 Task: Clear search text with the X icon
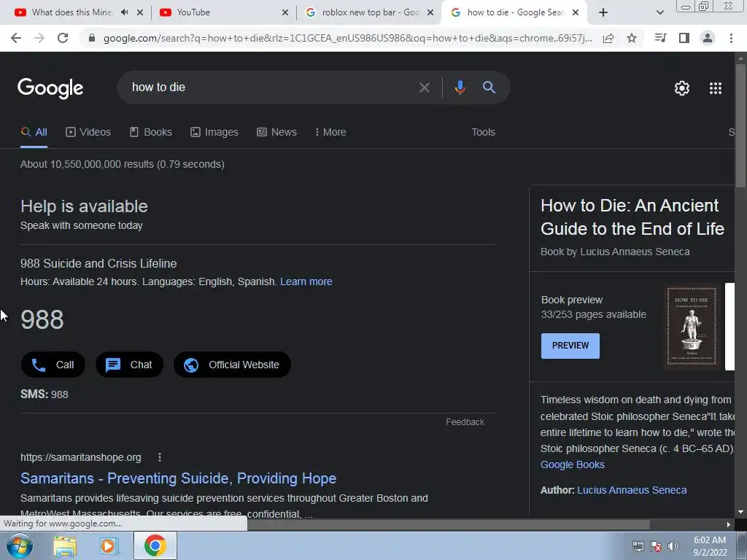point(424,87)
